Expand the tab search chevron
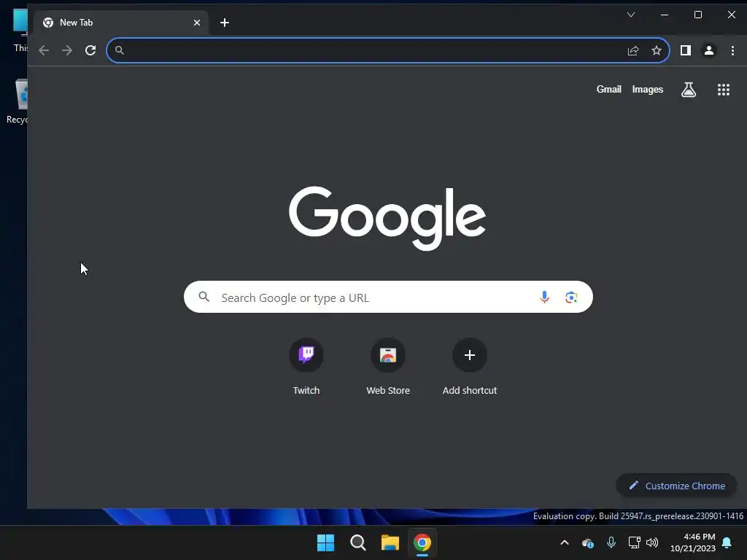This screenshot has height=560, width=747. (x=631, y=15)
